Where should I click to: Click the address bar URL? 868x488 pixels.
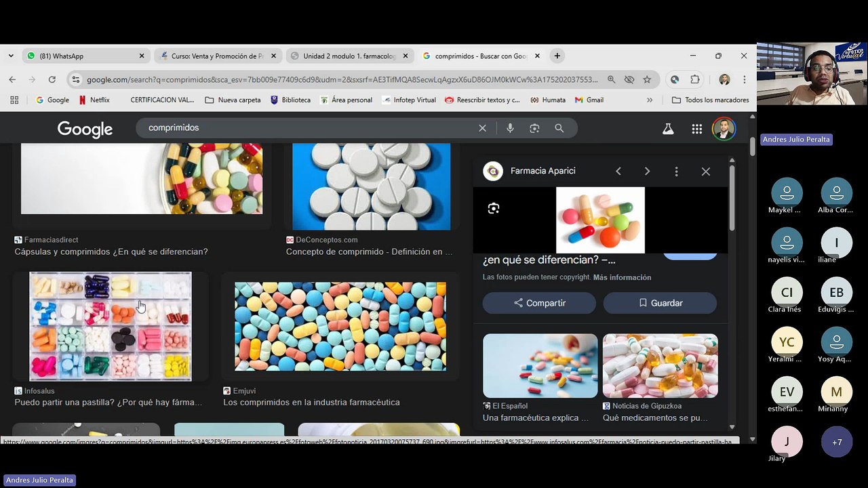click(x=342, y=79)
